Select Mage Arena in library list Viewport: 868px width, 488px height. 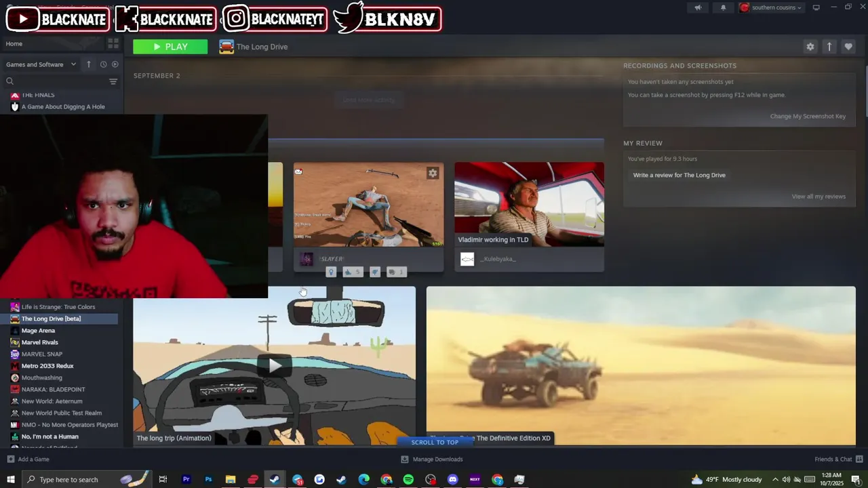point(38,331)
